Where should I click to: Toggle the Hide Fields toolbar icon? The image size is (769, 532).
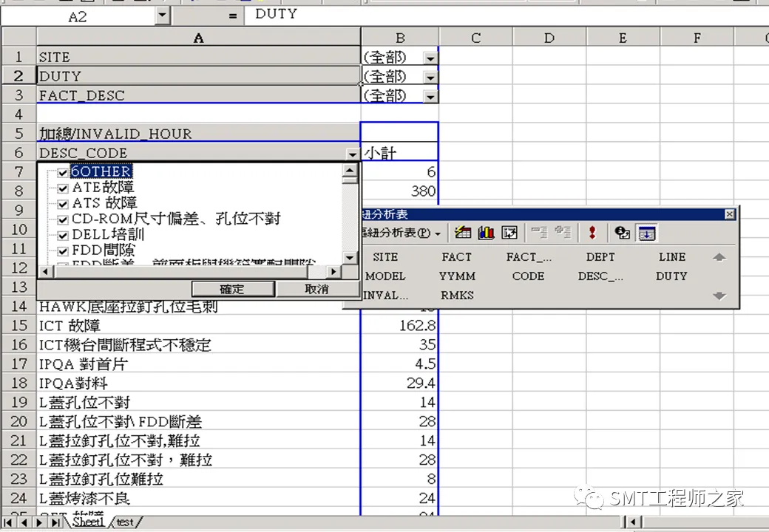coord(646,233)
